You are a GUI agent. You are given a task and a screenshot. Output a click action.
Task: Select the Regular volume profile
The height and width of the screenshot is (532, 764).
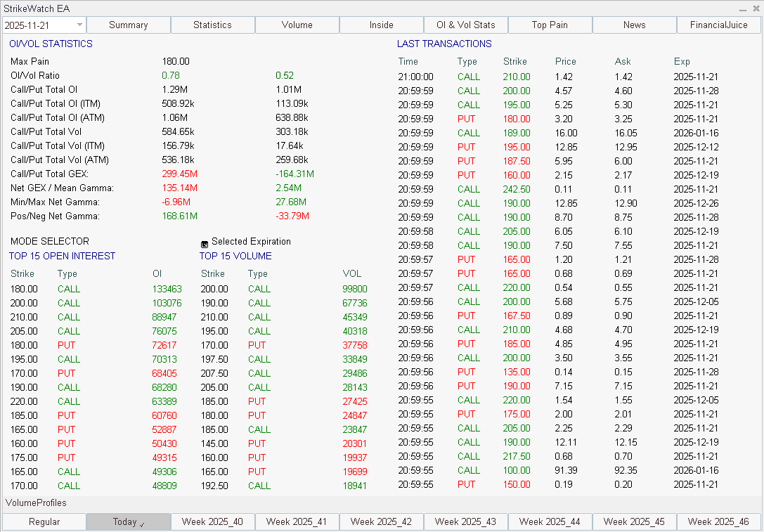[44, 522]
